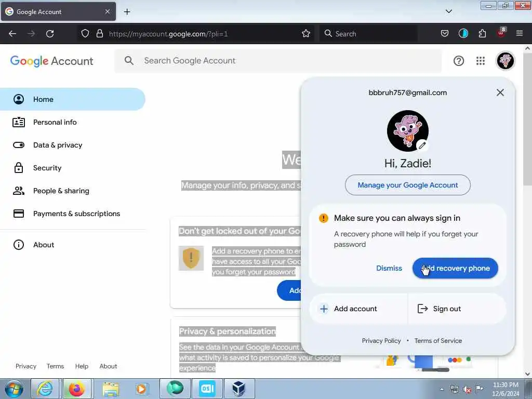Open the blue OS taskbar icon
Viewport: 532px width, 399px height.
(x=207, y=389)
